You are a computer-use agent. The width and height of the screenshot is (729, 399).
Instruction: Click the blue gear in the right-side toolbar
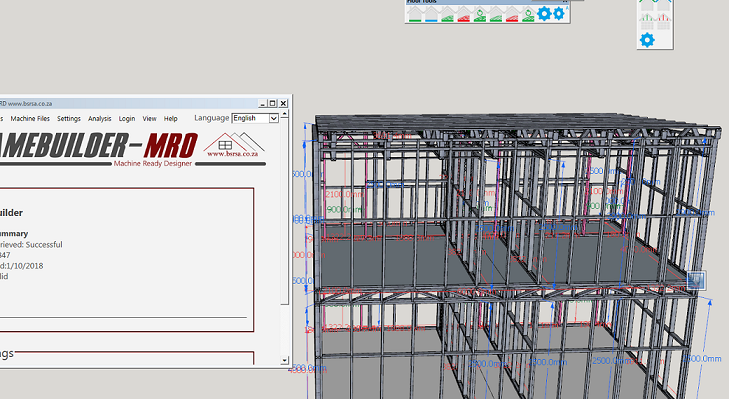pos(647,40)
